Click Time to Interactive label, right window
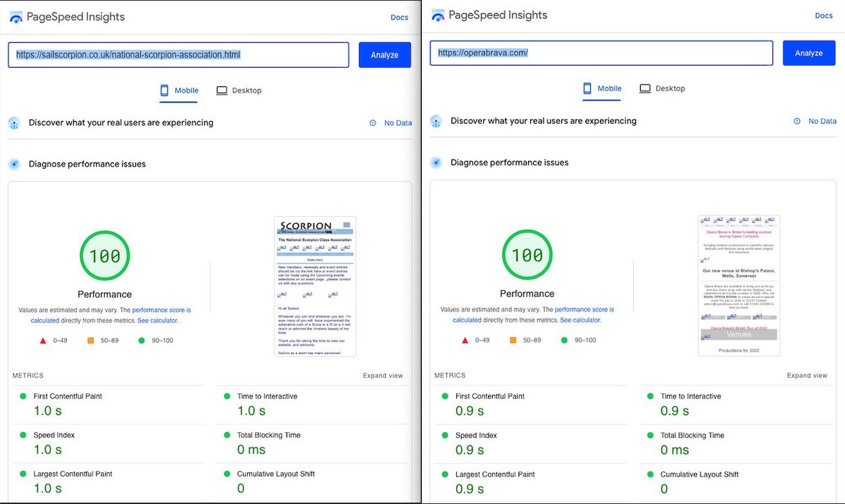This screenshot has height=504, width=845. [691, 396]
